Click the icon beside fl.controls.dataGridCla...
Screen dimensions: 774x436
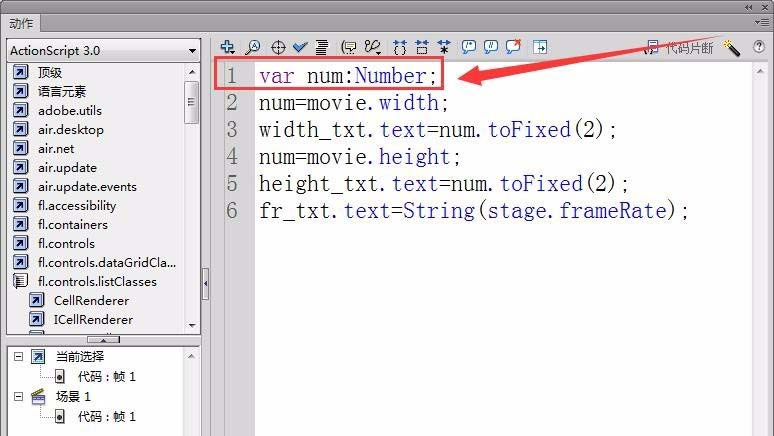[20, 262]
